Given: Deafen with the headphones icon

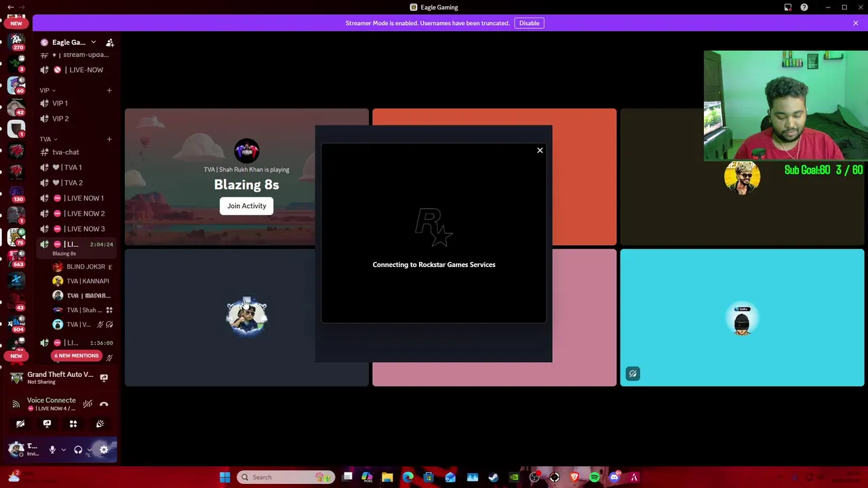Looking at the screenshot, I should tap(78, 449).
